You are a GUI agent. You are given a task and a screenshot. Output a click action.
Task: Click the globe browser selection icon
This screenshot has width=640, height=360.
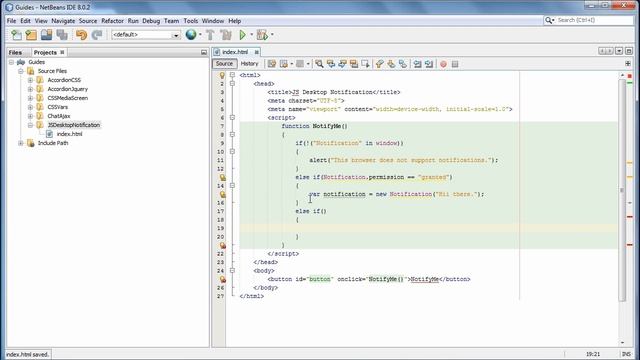(191, 35)
